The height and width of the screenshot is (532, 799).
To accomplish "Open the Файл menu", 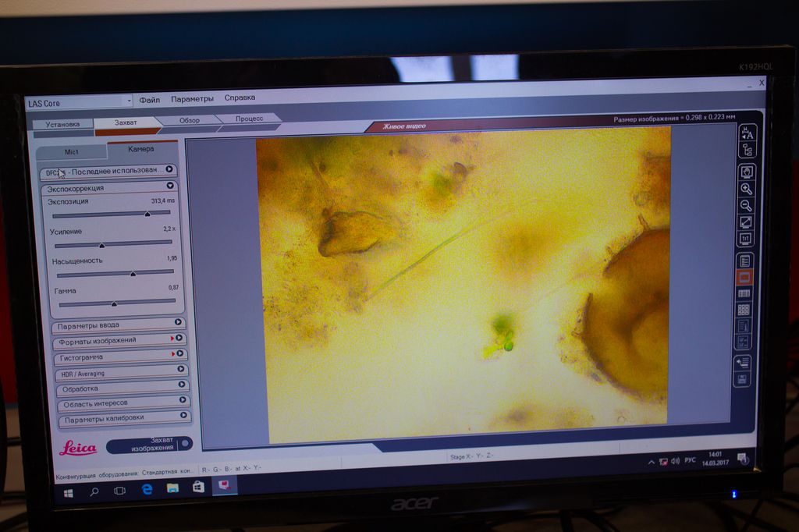I will coord(150,99).
